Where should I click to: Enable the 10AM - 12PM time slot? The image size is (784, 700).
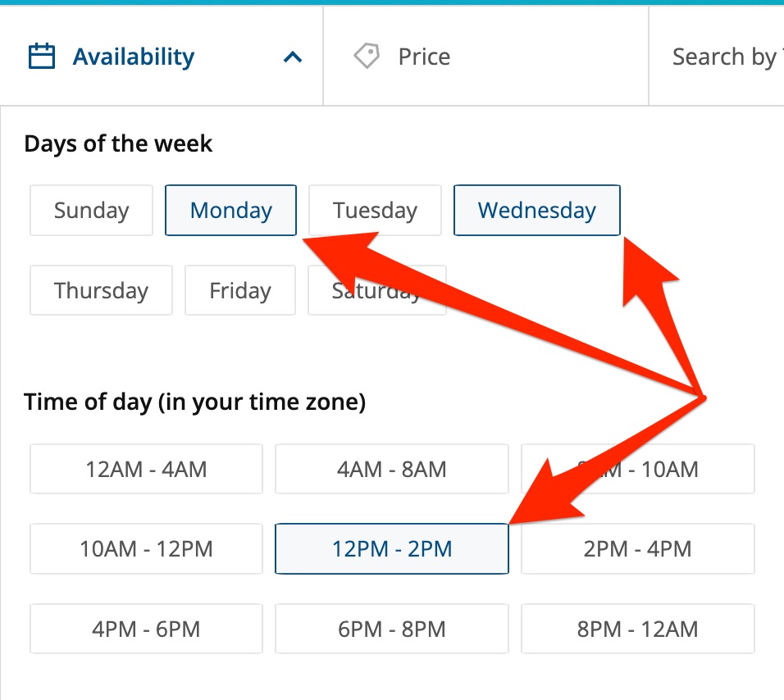pyautogui.click(x=146, y=549)
